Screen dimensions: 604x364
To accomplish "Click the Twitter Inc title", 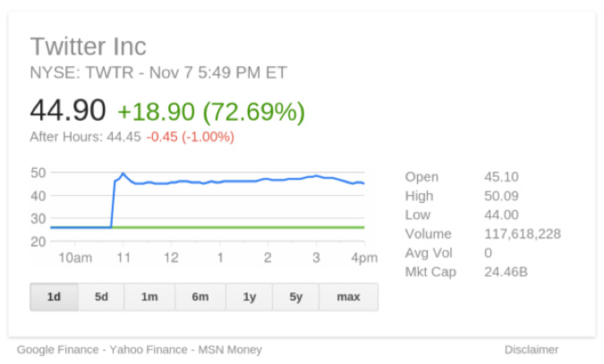I will (x=88, y=47).
